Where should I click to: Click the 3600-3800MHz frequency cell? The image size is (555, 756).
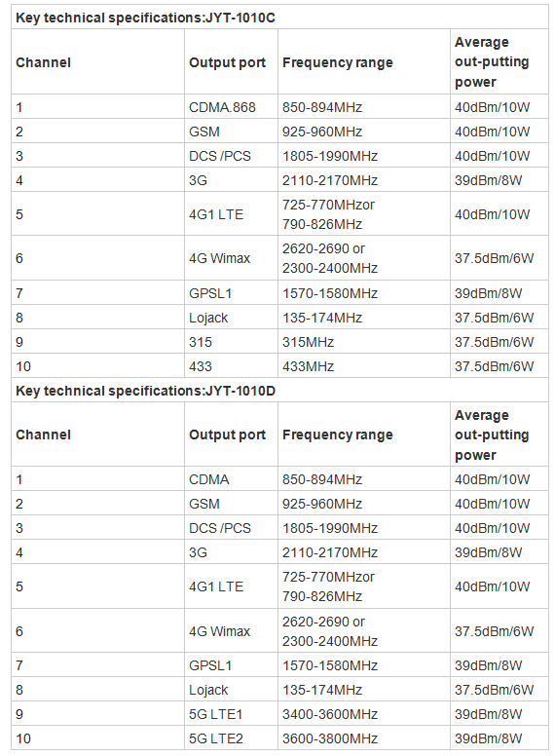(364, 738)
